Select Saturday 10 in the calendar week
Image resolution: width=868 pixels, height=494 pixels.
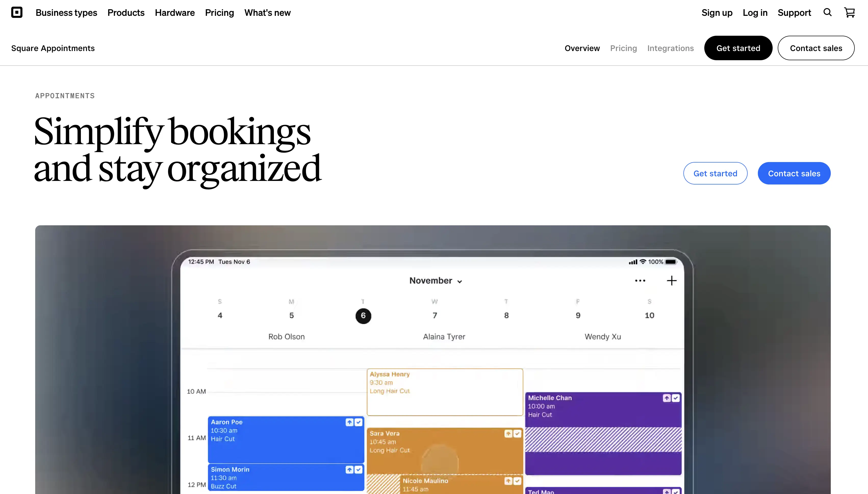[x=649, y=315]
